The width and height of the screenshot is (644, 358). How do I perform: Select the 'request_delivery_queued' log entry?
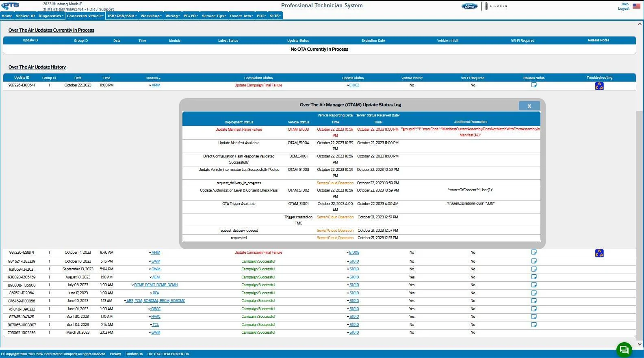(239, 231)
